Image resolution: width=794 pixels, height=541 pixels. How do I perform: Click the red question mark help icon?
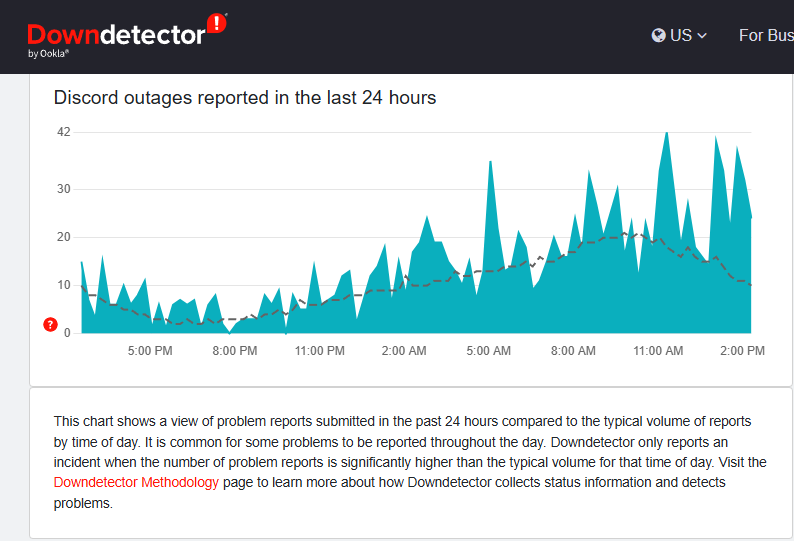point(50,325)
